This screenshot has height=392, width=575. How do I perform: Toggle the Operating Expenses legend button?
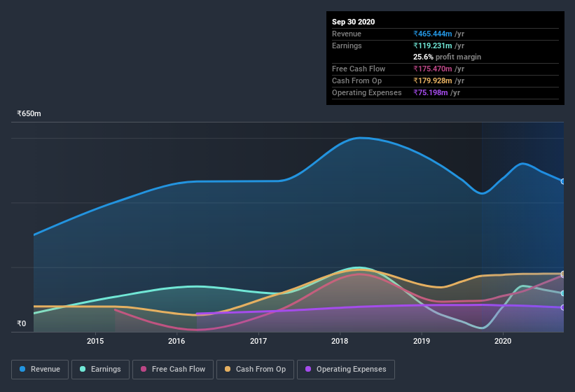(346, 370)
